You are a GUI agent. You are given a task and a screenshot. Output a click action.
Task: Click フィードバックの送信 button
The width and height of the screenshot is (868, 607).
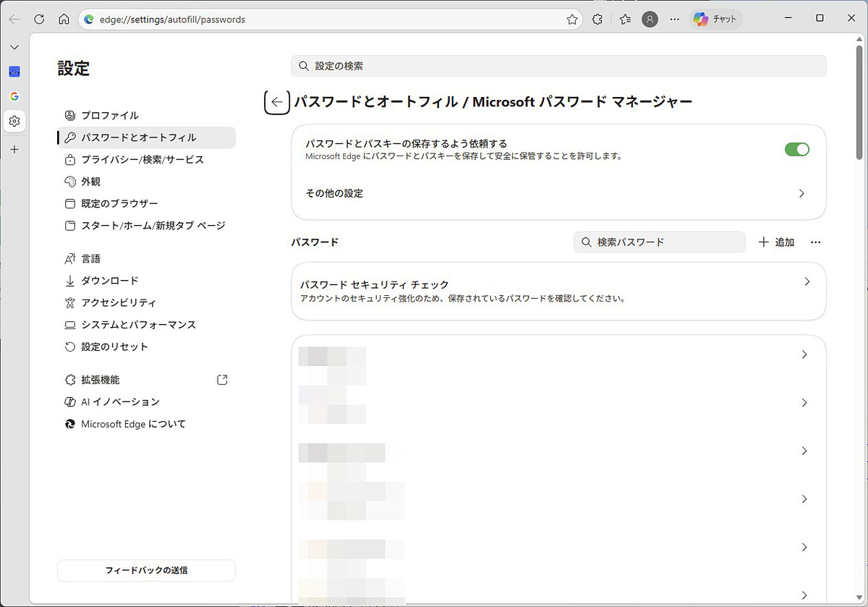pyautogui.click(x=146, y=570)
